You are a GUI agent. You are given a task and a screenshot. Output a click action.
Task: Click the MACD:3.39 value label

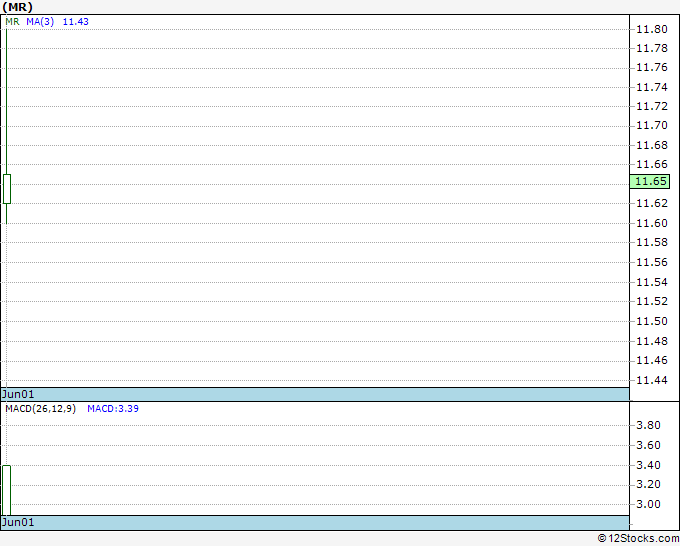[x=113, y=409]
